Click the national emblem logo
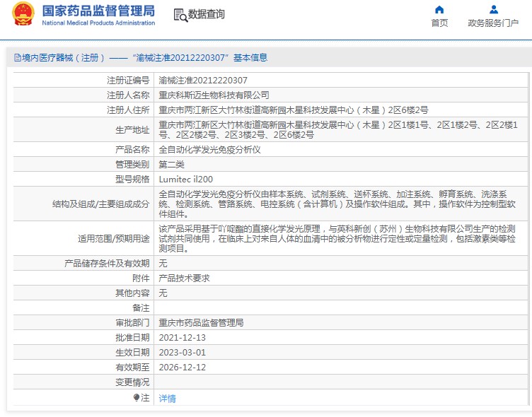Viewport: 532px width, 417px height. pyautogui.click(x=23, y=14)
